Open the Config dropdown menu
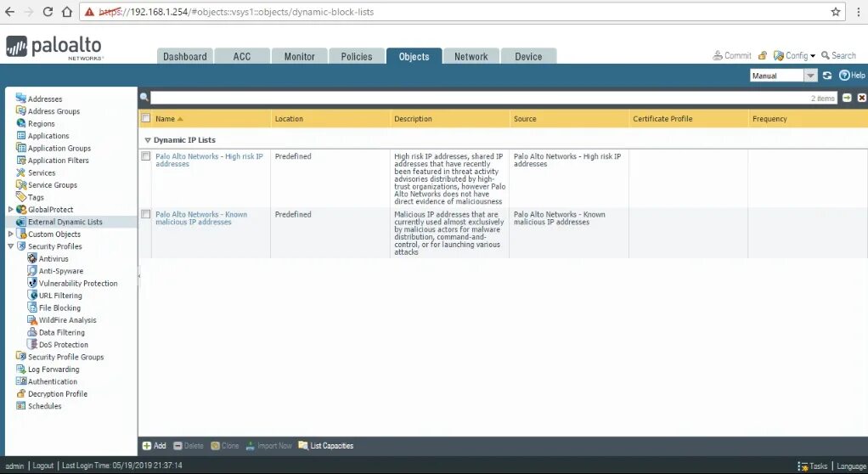The width and height of the screenshot is (868, 474). [796, 55]
